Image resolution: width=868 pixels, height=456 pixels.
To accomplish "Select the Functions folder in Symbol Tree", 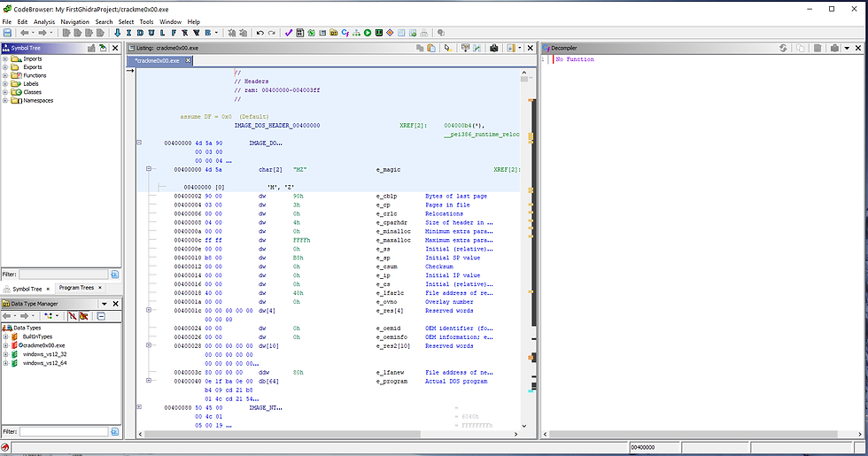I will coord(35,75).
